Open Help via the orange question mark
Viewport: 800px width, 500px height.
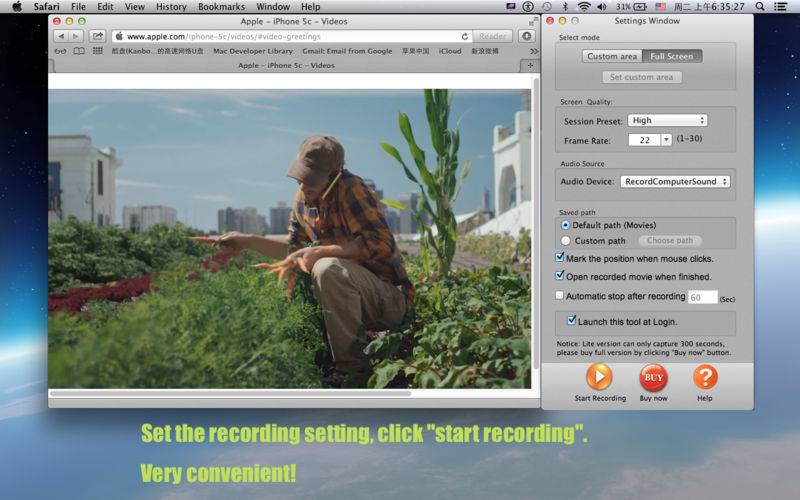pos(705,377)
